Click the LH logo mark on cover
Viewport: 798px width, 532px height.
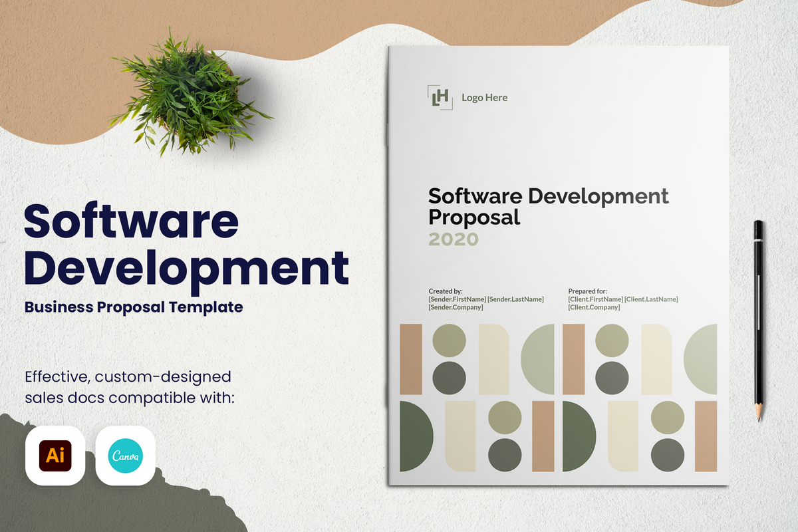click(439, 97)
